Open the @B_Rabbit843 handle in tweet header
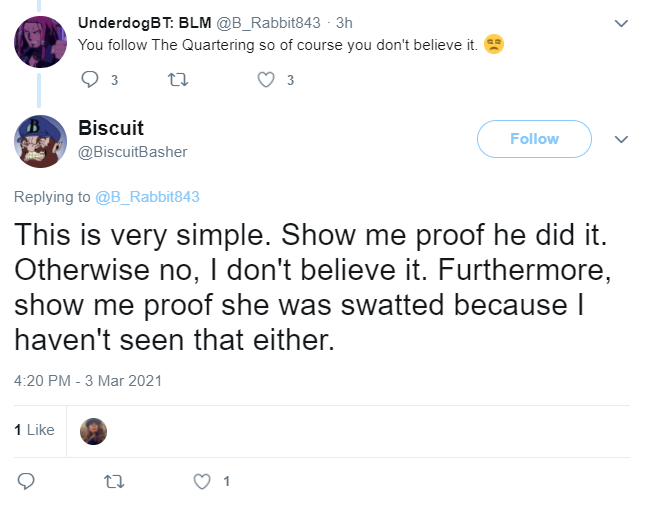 269,23
